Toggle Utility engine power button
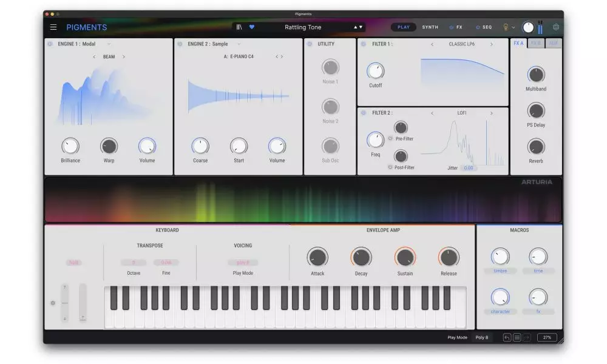Image resolution: width=607 pixels, height=364 pixels. (x=310, y=44)
